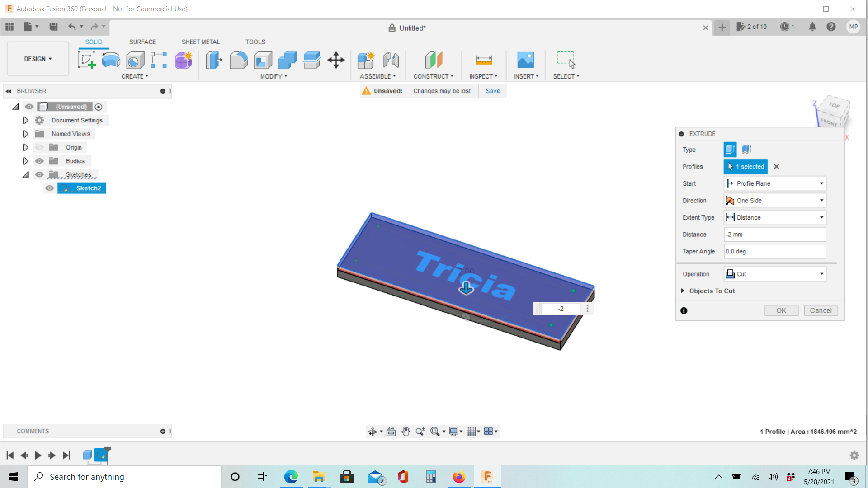Screen dimensions: 868x488
Task: Open Firefox from the taskbar
Action: pos(459,477)
